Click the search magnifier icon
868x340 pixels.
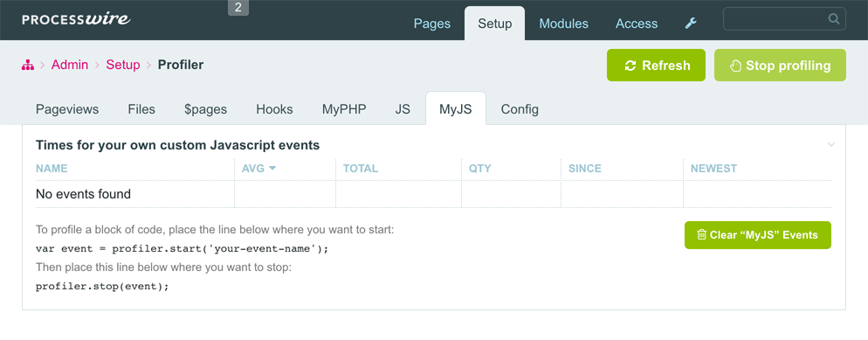click(x=833, y=19)
